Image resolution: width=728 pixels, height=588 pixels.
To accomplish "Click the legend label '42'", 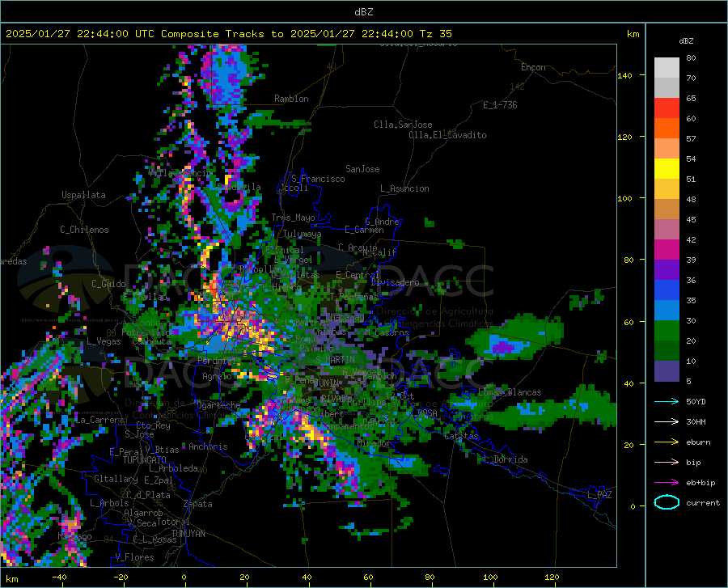I will [x=691, y=240].
